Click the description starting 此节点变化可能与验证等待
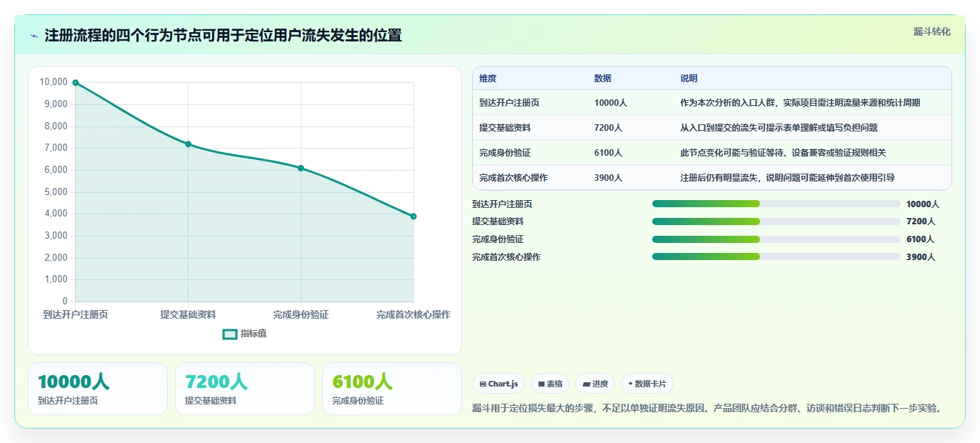Image resolution: width=980 pixels, height=443 pixels. coord(783,153)
